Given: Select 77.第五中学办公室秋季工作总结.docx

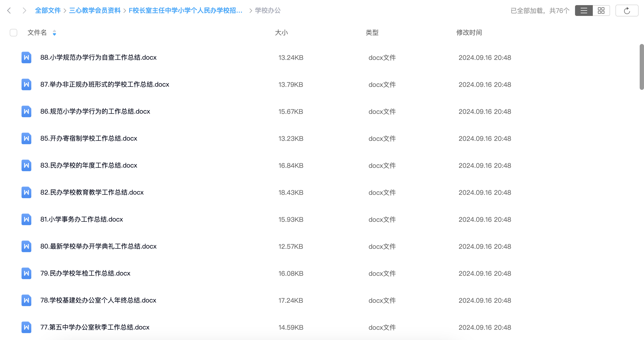Looking at the screenshot, I should coord(95,327).
